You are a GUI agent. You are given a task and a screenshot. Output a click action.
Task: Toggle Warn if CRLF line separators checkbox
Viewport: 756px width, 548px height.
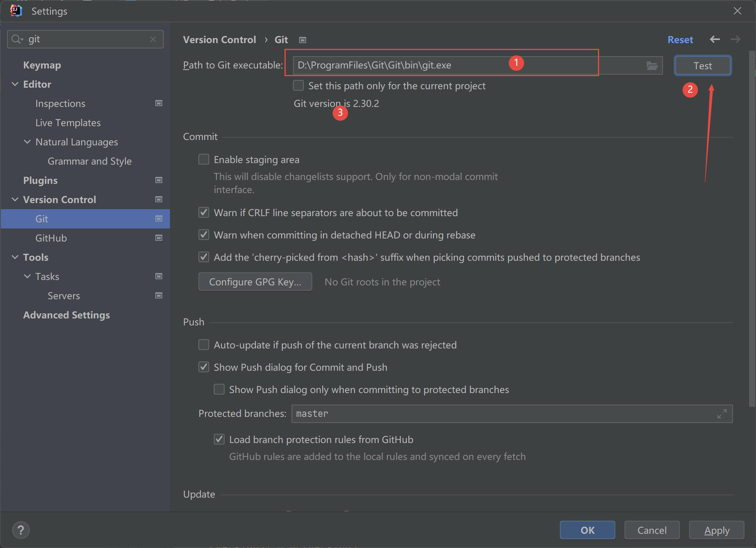coord(204,212)
